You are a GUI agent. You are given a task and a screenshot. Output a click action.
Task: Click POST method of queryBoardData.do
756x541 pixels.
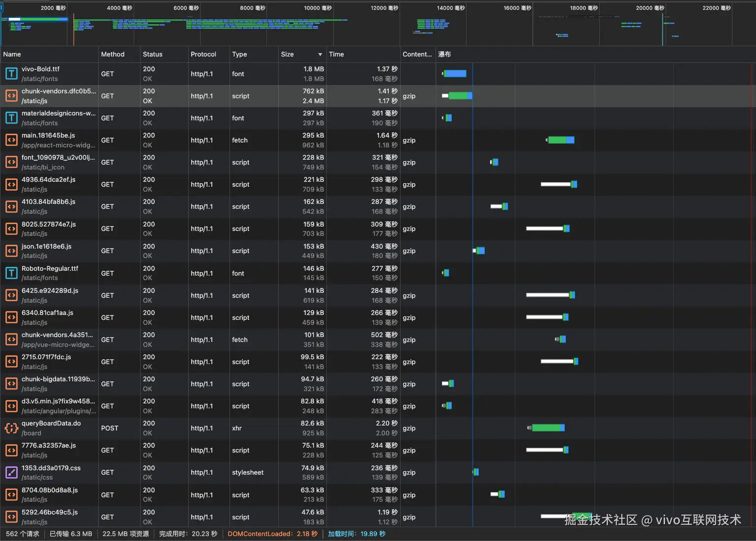click(x=110, y=428)
